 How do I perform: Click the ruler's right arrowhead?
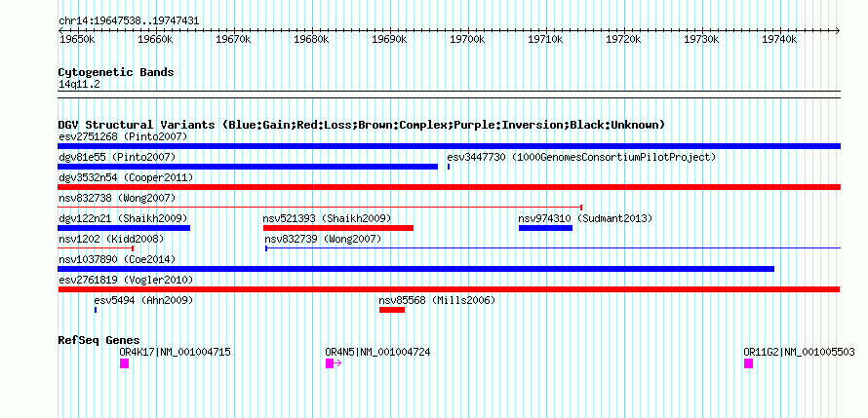[x=838, y=30]
